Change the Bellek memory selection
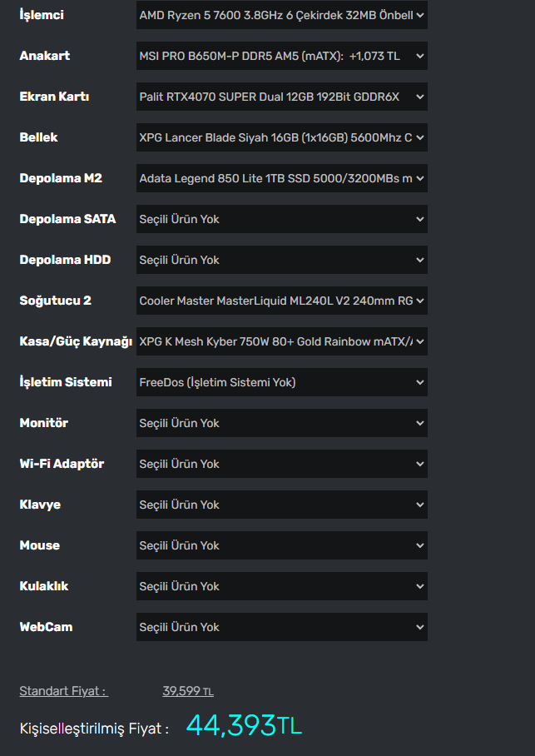 click(282, 137)
